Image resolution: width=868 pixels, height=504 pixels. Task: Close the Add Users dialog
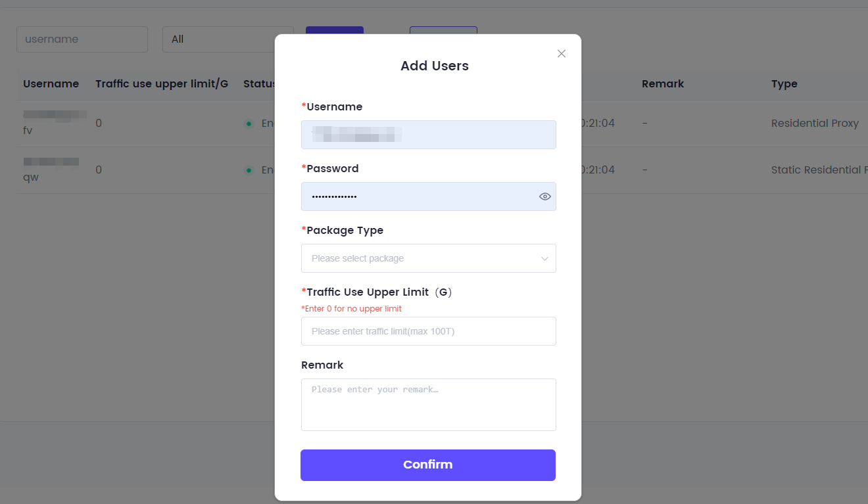coord(561,54)
